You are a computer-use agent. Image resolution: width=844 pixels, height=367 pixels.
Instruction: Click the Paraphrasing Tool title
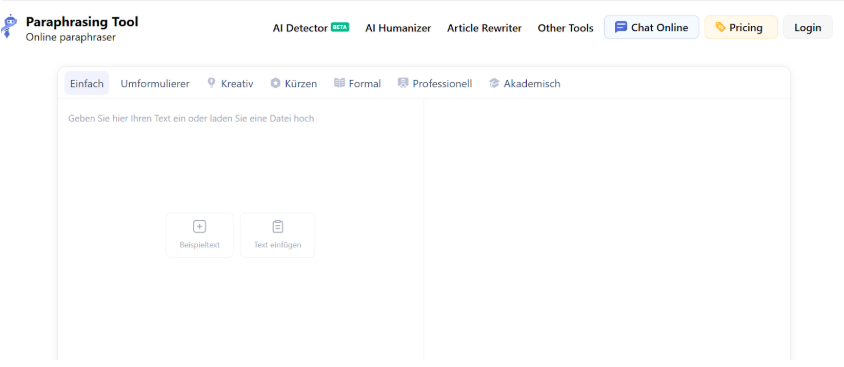pyautogui.click(x=82, y=22)
